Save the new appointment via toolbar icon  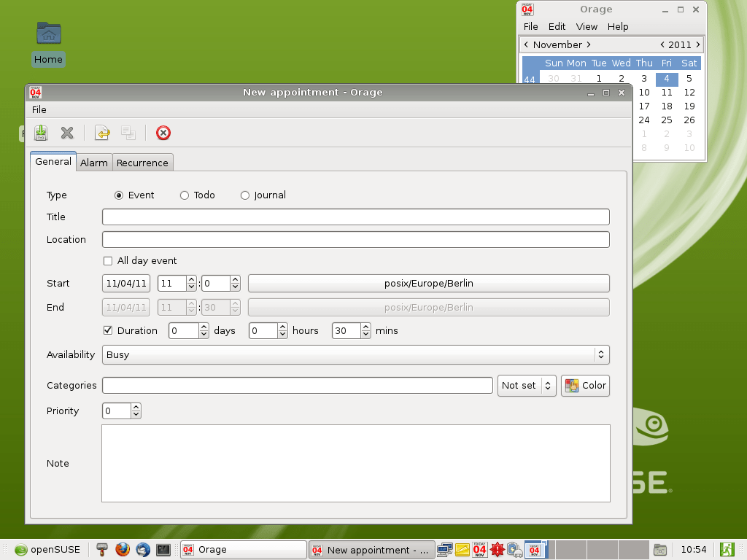click(x=40, y=133)
